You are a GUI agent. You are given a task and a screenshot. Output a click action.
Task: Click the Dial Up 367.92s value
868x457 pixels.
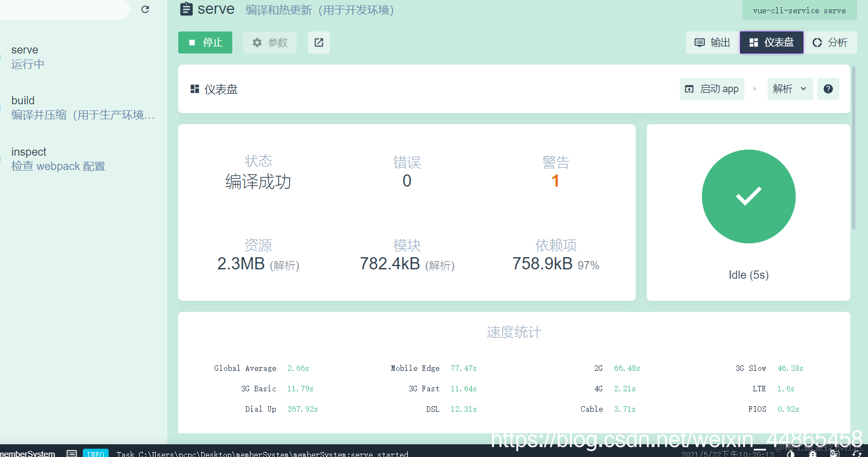click(302, 409)
